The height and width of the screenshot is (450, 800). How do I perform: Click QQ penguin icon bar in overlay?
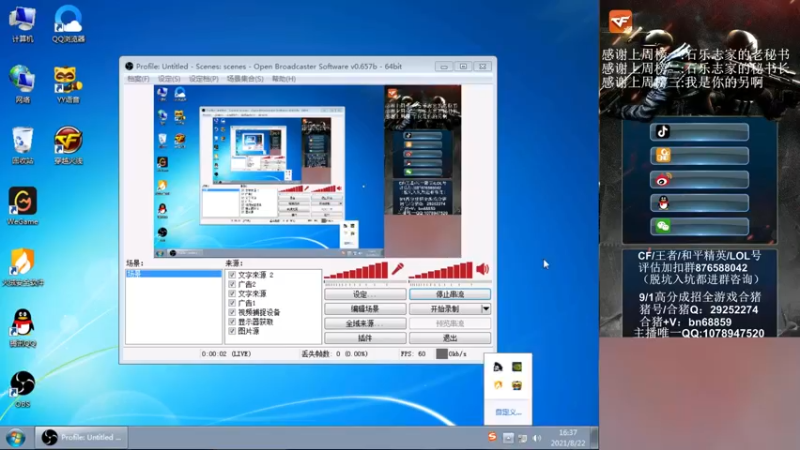(x=699, y=203)
